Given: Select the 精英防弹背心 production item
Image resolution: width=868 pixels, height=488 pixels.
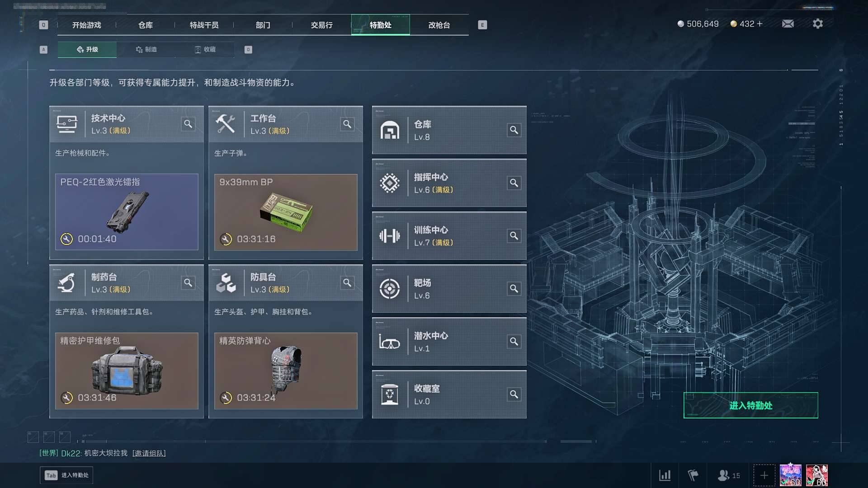Looking at the screenshot, I should 286,371.
